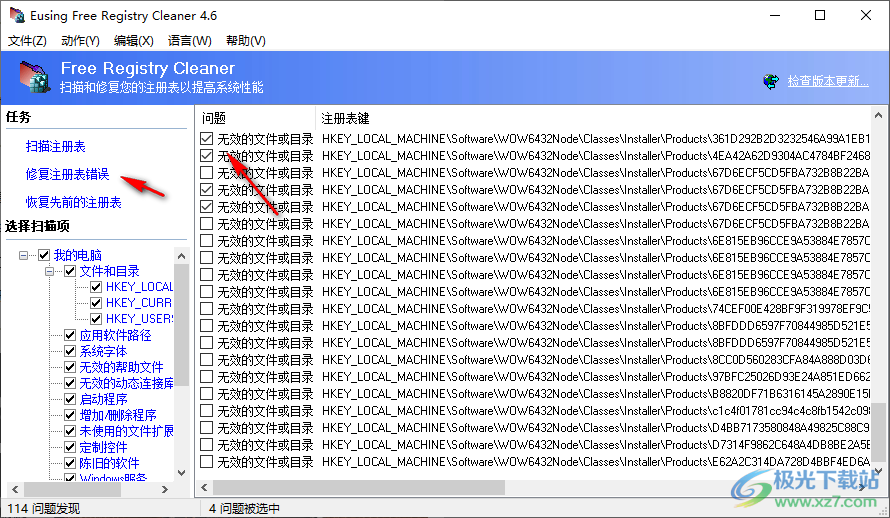The height and width of the screenshot is (518, 890).
Task: Uncheck the 应用软件路径 checkbox
Action: [x=70, y=335]
